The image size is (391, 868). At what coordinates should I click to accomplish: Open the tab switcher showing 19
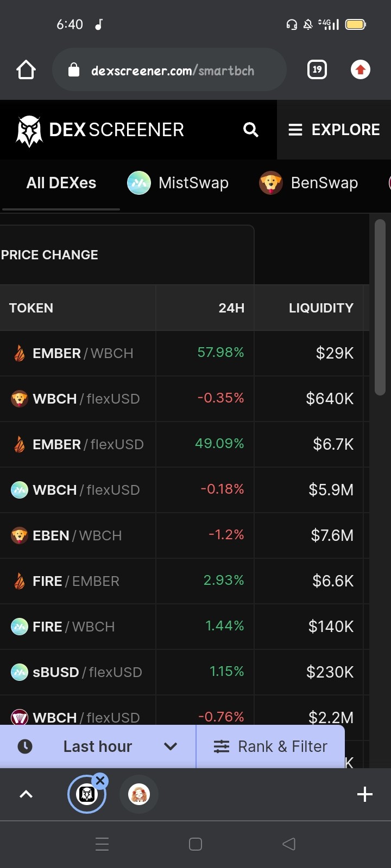[x=317, y=69]
